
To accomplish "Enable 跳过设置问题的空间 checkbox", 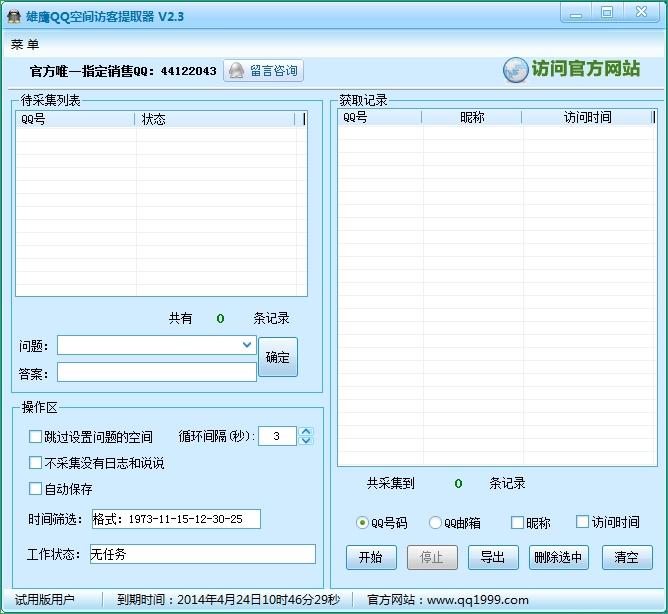I will [36, 437].
